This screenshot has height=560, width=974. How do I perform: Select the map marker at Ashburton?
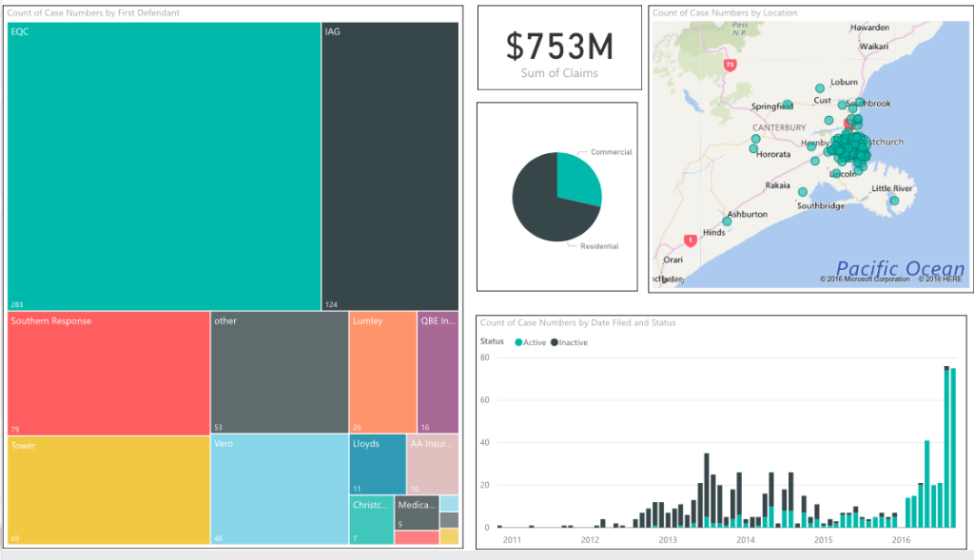727,222
